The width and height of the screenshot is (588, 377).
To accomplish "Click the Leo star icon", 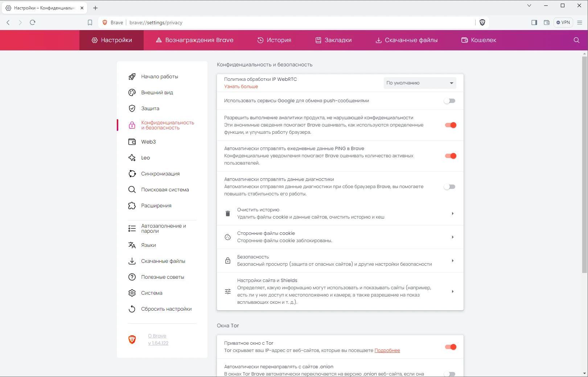I will pos(132,158).
